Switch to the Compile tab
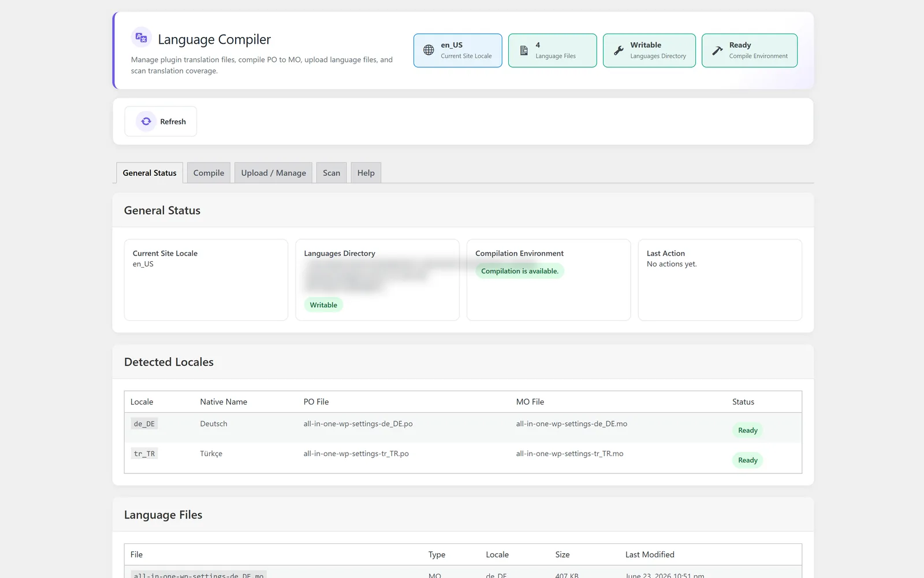Image resolution: width=924 pixels, height=578 pixels. tap(208, 173)
